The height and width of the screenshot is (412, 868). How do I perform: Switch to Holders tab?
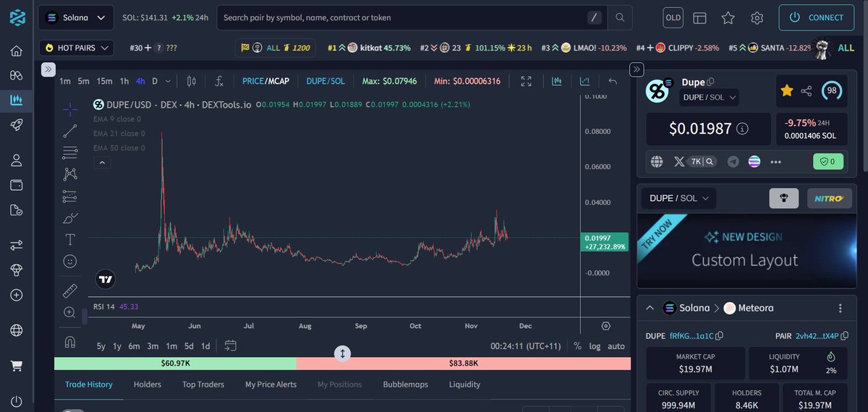click(x=148, y=385)
